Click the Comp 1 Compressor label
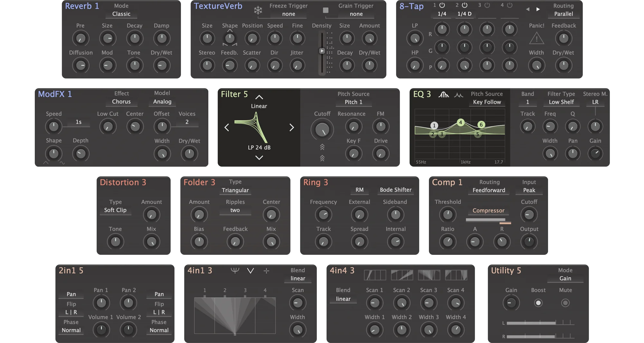The image size is (644, 343). click(x=488, y=210)
